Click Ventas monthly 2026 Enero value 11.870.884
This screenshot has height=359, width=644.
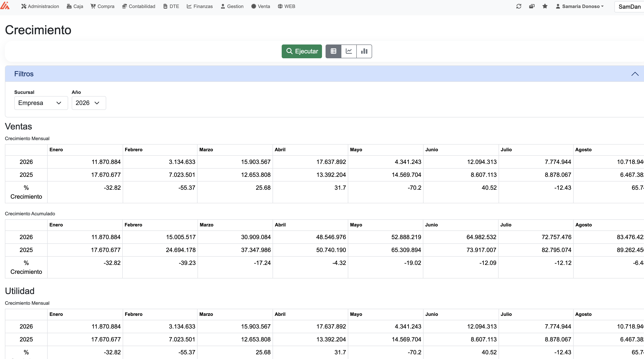pyautogui.click(x=106, y=162)
